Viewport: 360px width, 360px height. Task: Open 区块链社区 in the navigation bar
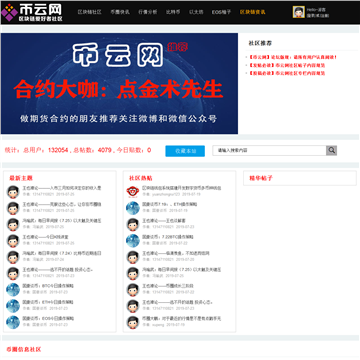[x=90, y=12]
